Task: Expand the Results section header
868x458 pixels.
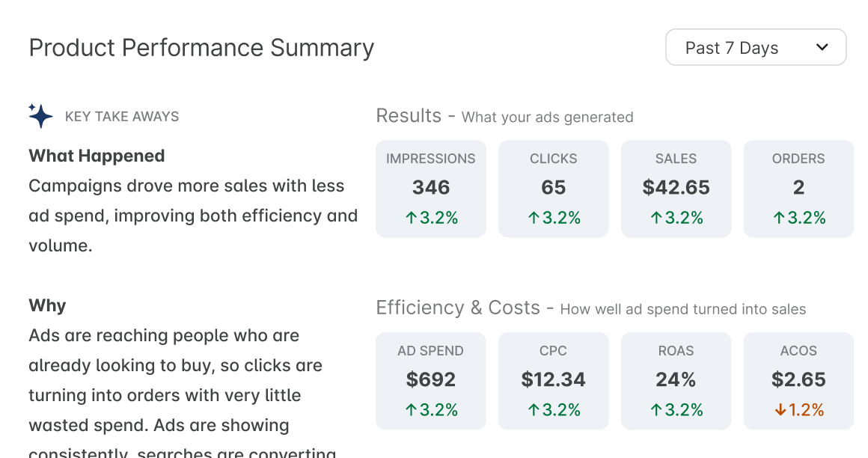Action: tap(409, 116)
